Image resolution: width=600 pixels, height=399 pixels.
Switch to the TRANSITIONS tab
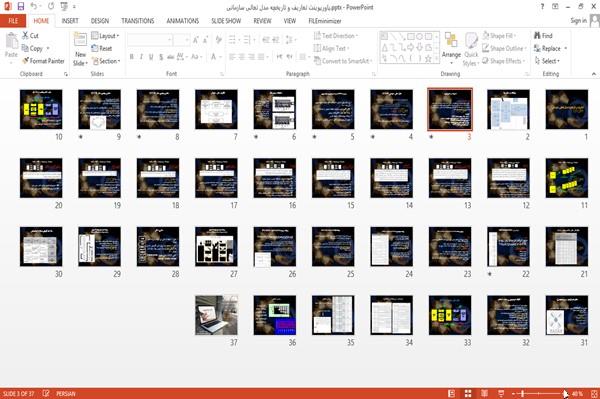point(138,21)
